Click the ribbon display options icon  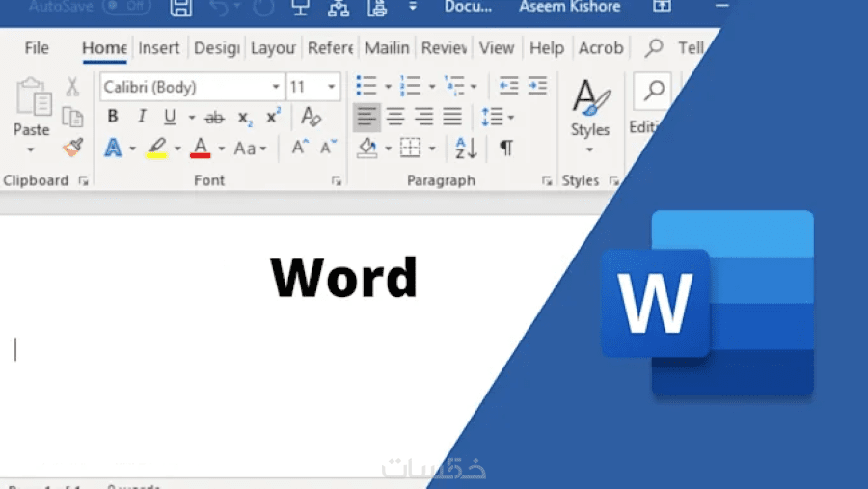click(662, 7)
